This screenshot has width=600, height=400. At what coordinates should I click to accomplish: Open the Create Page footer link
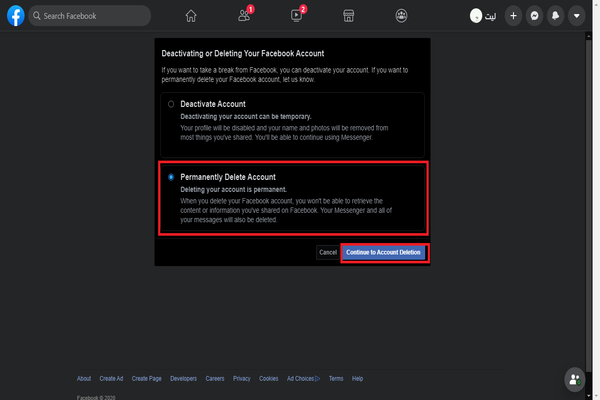147,379
